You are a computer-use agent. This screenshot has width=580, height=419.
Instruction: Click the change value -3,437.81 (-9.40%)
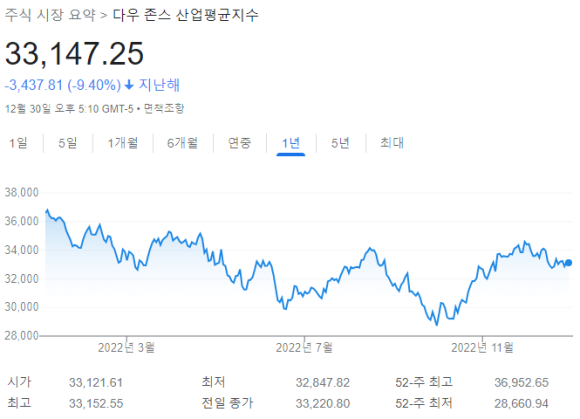63,85
